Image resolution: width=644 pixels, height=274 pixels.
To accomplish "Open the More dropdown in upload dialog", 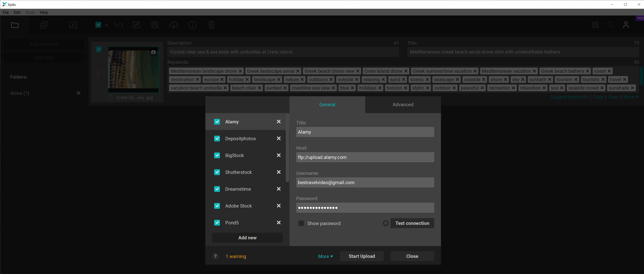I will [325, 256].
